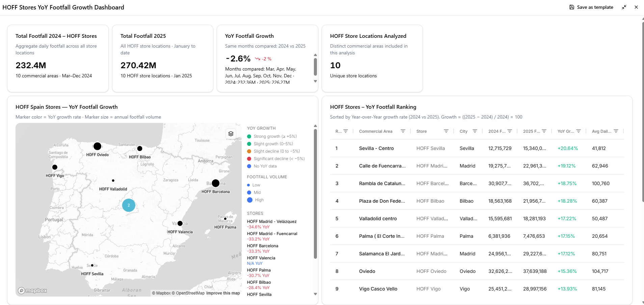Click the filter icon on YoY Growth column
Viewport: 644px width, 305px height.
click(579, 131)
